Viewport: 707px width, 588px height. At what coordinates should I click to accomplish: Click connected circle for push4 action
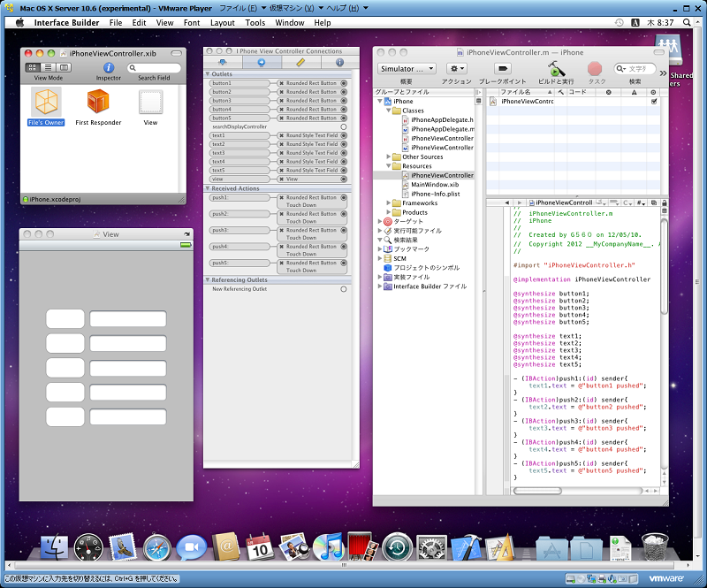(344, 247)
